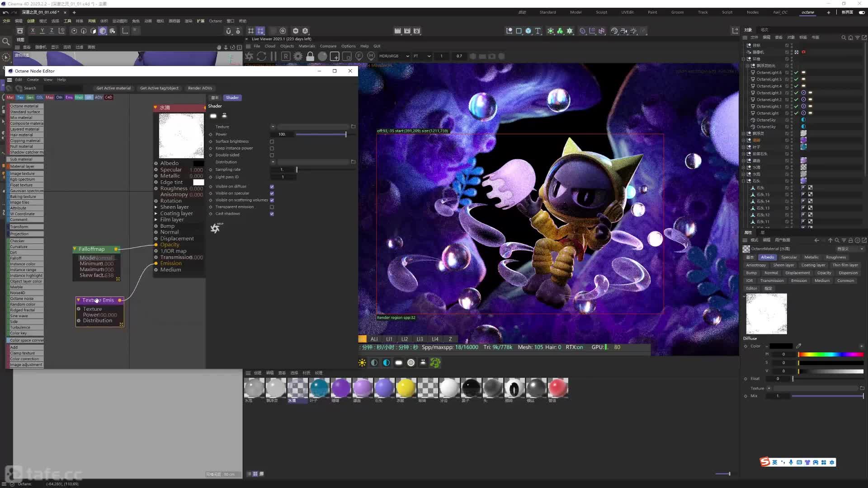This screenshot has height=488, width=868.
Task: Click the clay mode sphere icon
Action: pyautogui.click(x=322, y=56)
